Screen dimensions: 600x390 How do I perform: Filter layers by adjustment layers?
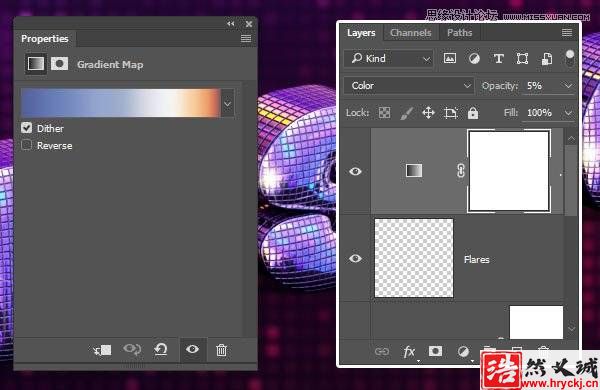(x=474, y=59)
